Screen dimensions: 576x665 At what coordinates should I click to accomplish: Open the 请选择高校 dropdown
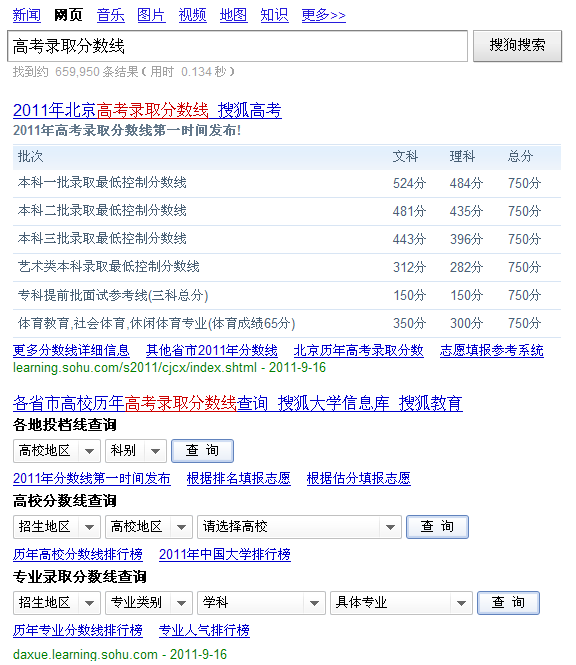coord(299,527)
